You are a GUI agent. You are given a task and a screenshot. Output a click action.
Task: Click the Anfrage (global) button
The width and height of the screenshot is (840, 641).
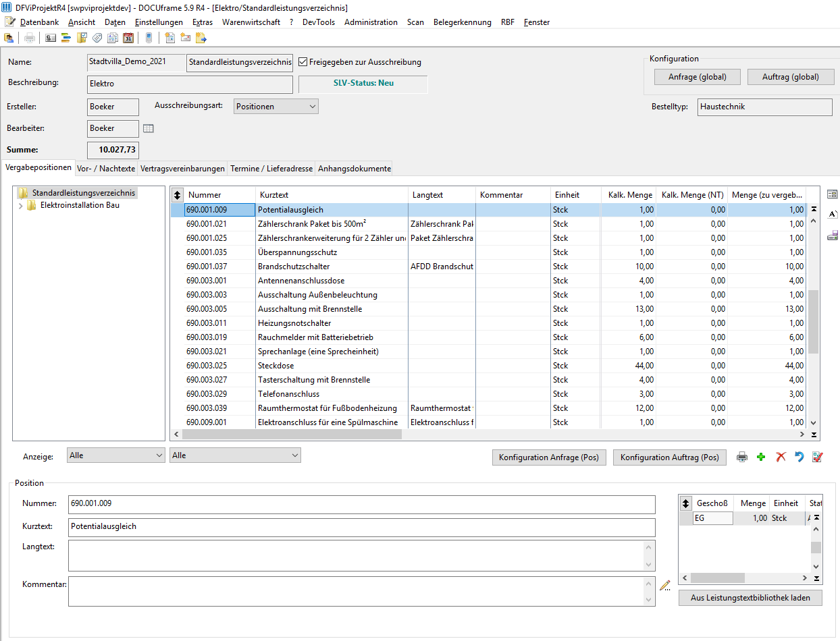point(698,77)
